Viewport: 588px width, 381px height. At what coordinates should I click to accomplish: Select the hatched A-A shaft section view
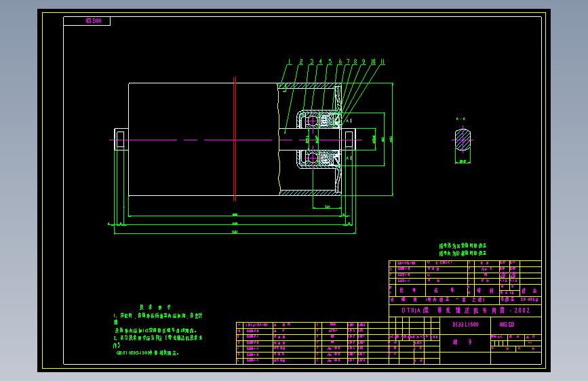(x=463, y=140)
